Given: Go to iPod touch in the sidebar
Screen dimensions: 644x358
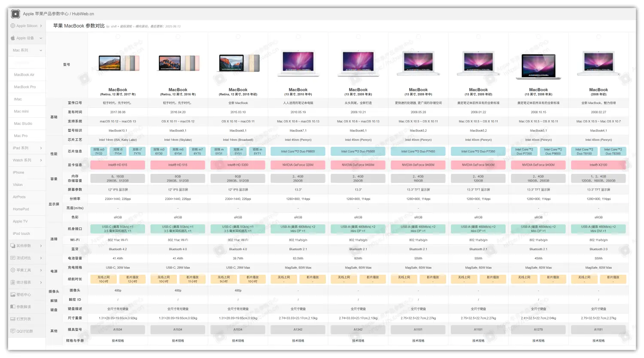Looking at the screenshot, I should (21, 234).
